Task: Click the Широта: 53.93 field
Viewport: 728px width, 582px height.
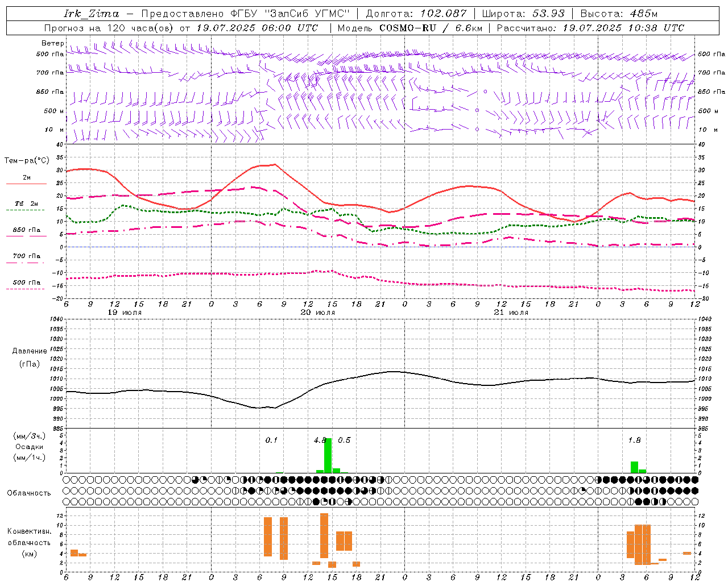Action: (x=523, y=14)
